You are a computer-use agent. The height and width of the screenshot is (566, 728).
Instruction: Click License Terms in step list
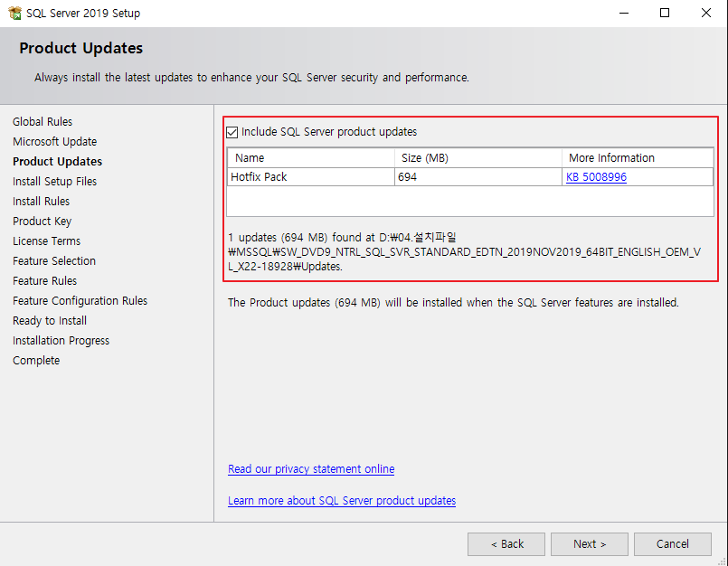pyautogui.click(x=46, y=241)
